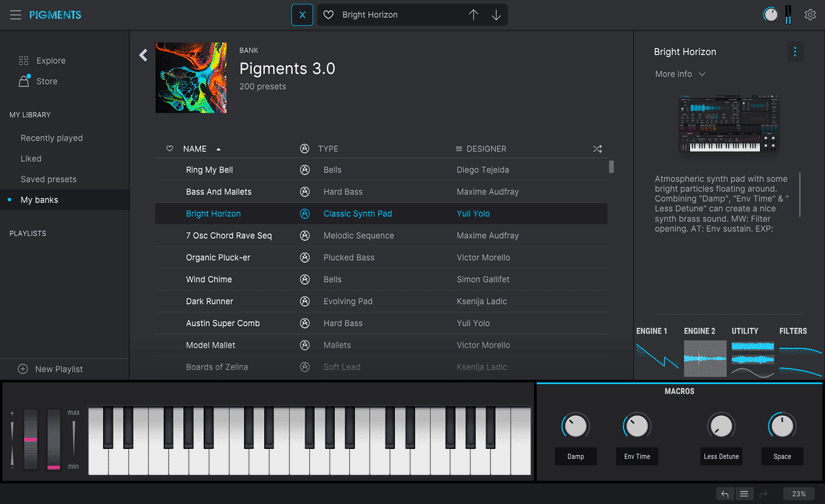Click designer Yuli Yolo in selected row
This screenshot has height=504, width=825.
pos(473,214)
